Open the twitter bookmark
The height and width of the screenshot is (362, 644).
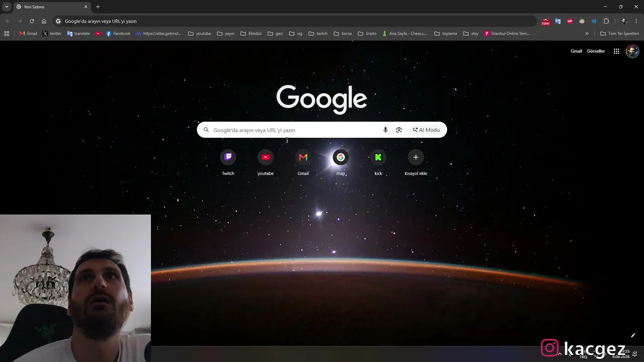pyautogui.click(x=52, y=34)
